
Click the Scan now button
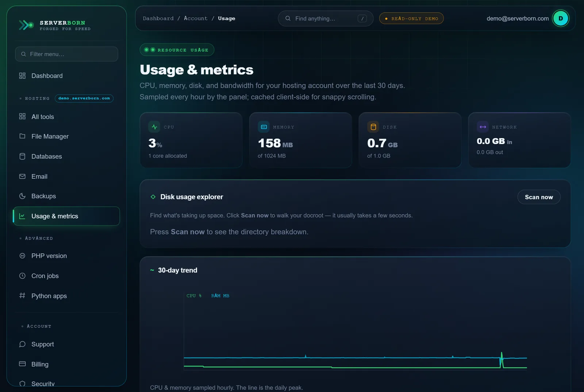(539, 197)
